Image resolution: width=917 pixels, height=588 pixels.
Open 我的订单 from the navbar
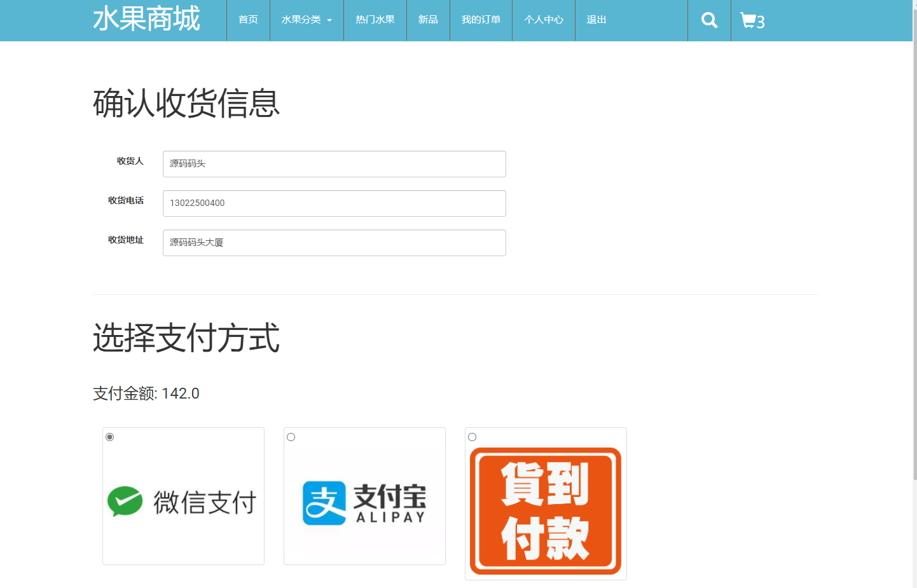pos(480,20)
